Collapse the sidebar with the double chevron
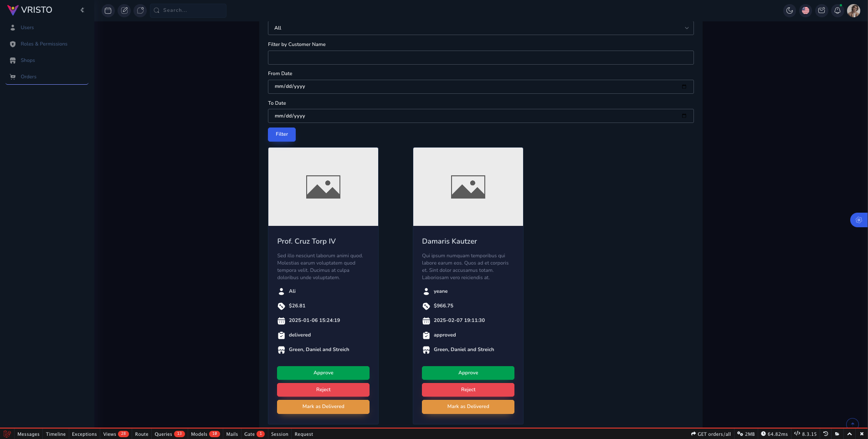Image resolution: width=868 pixels, height=439 pixels. pyautogui.click(x=82, y=10)
